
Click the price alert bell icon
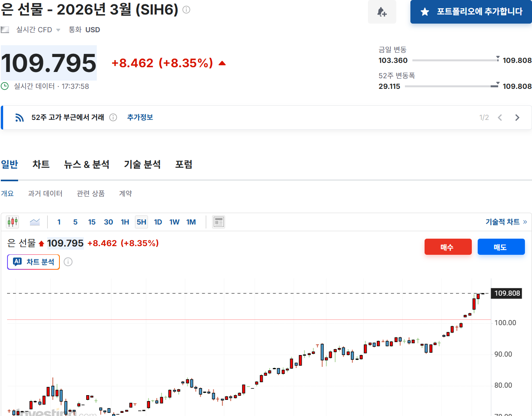point(382,12)
